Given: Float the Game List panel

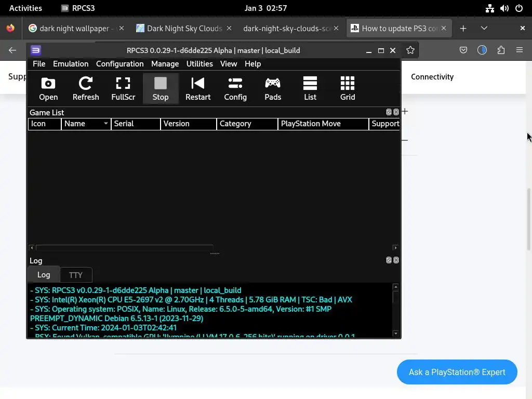Looking at the screenshot, I should 389,112.
